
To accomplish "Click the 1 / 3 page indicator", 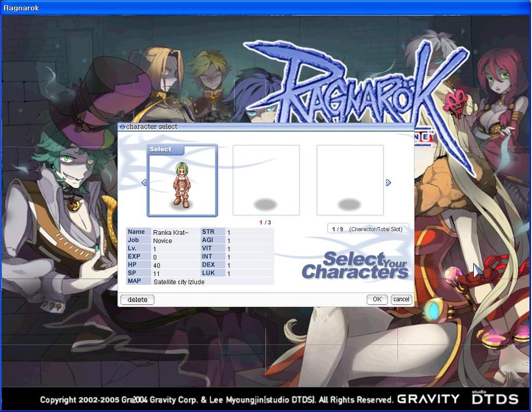I will [265, 222].
